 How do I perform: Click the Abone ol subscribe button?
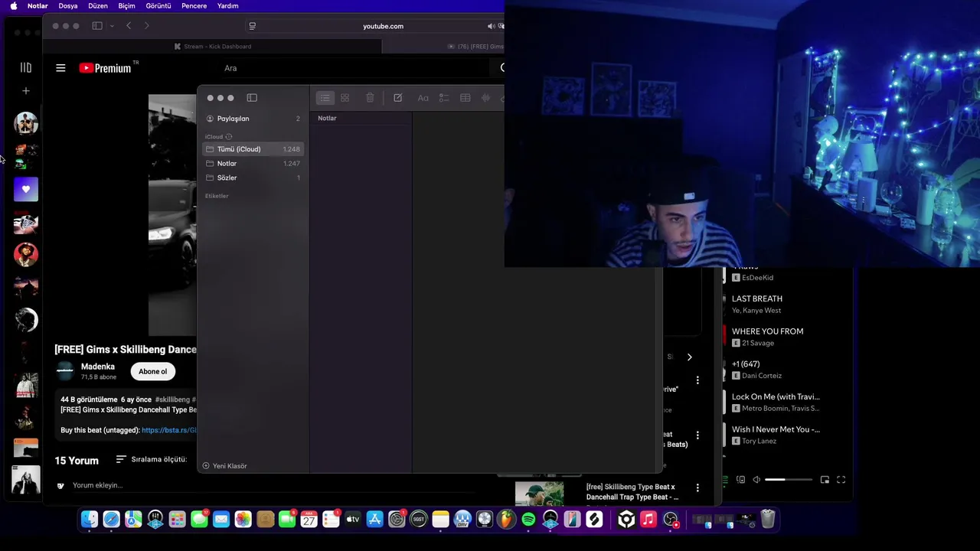(x=152, y=371)
